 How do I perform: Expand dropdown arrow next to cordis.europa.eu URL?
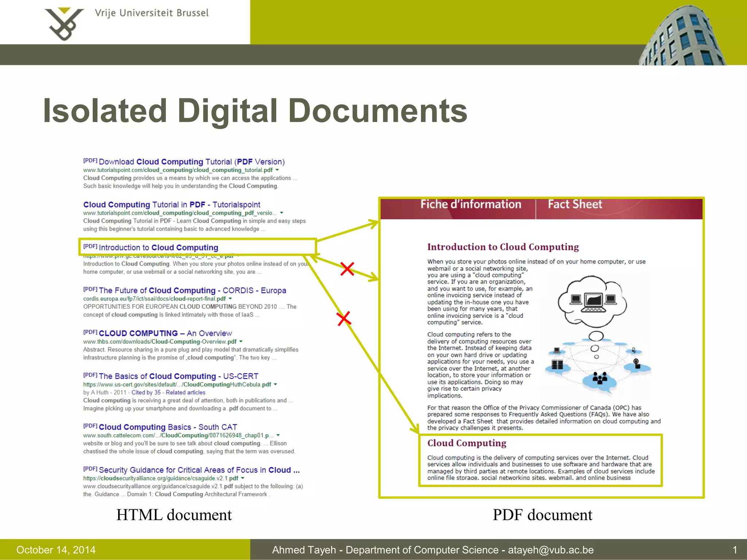[231, 299]
